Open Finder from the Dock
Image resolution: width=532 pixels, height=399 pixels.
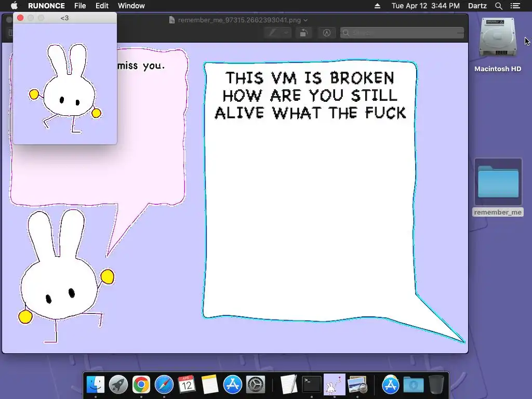(96, 384)
